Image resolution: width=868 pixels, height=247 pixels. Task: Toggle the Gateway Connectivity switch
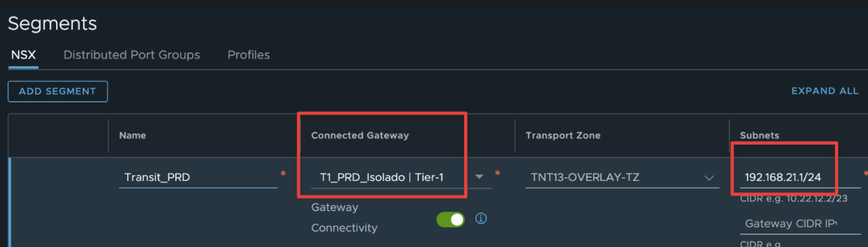coord(451,219)
